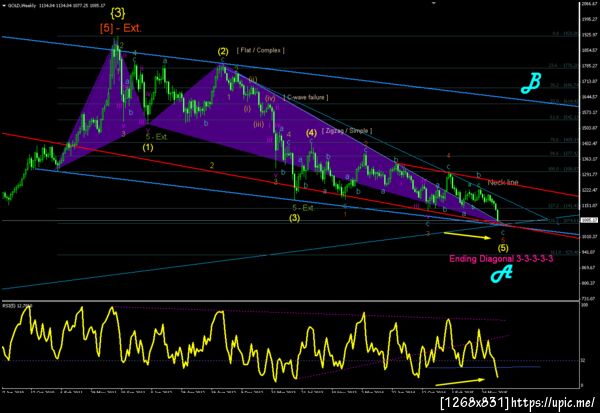Select the orange (4) wave label
Screen dimensions: 600x413
click(311, 133)
